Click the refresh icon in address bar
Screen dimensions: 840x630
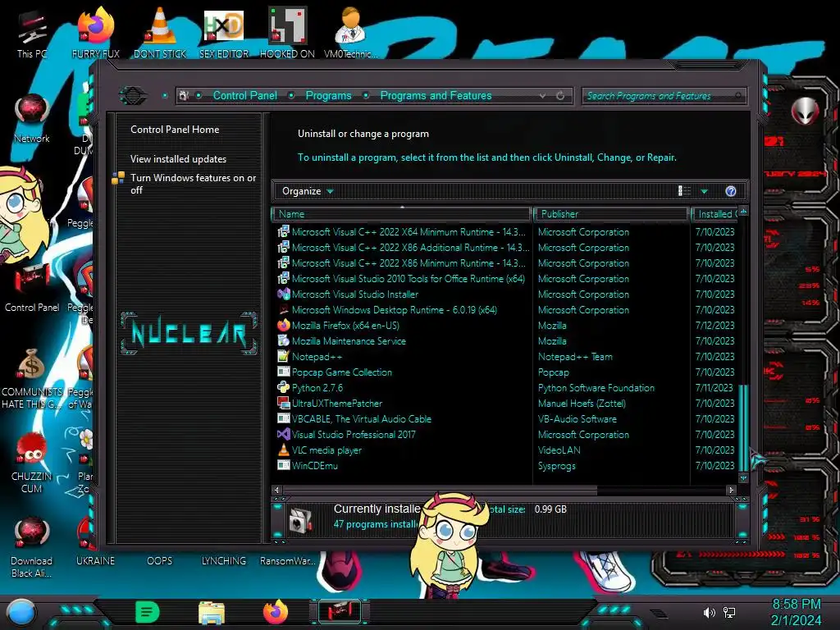point(560,95)
